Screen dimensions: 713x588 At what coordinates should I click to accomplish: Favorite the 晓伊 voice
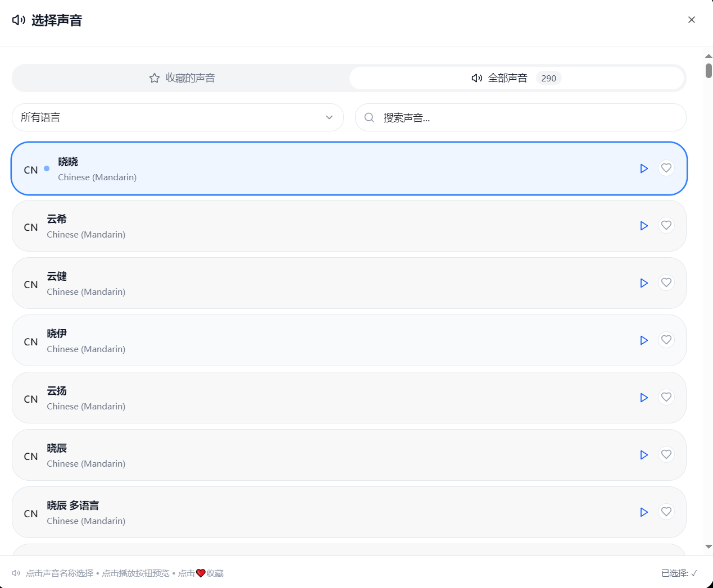tap(666, 340)
